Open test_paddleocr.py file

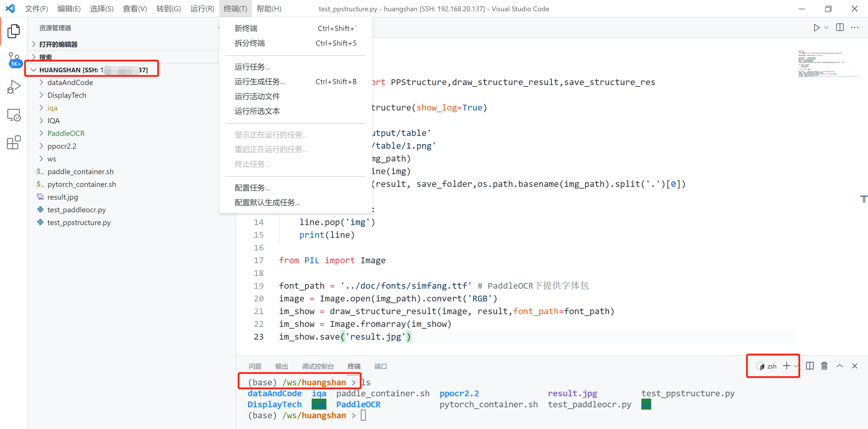76,210
